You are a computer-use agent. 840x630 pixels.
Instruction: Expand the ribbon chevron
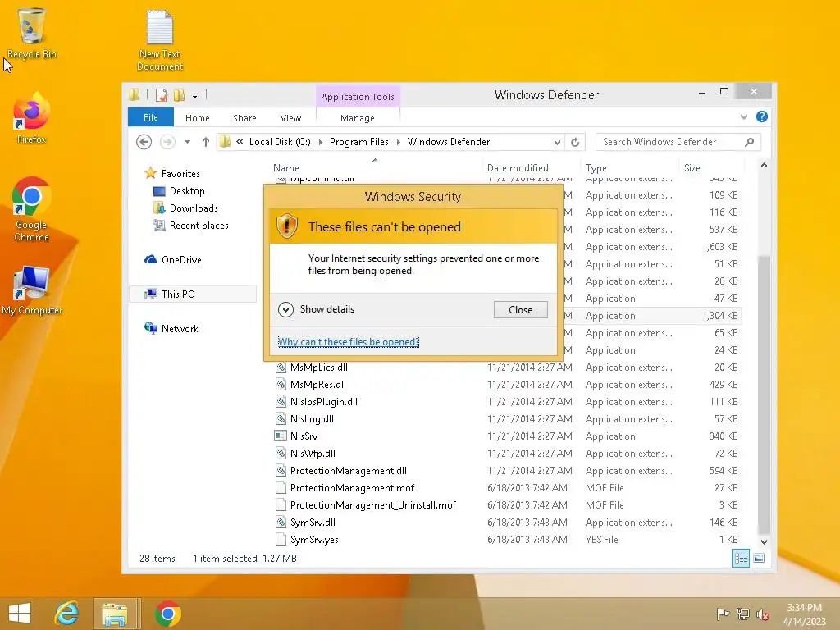[743, 116]
